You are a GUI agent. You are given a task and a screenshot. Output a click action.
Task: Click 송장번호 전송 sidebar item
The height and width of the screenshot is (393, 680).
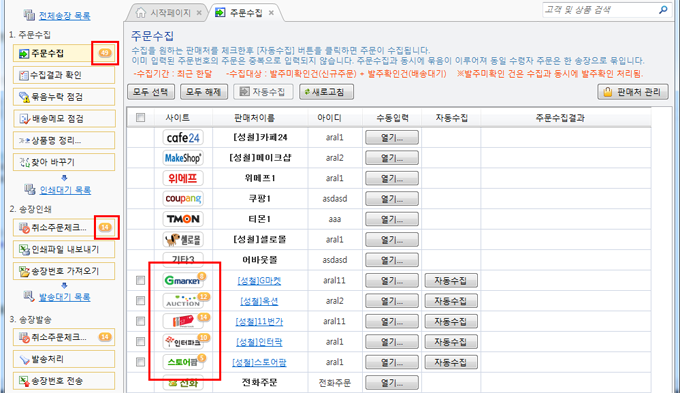[x=64, y=381]
